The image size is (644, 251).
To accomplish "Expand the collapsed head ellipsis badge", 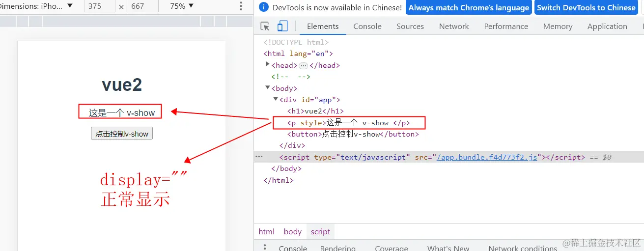I will (x=303, y=65).
